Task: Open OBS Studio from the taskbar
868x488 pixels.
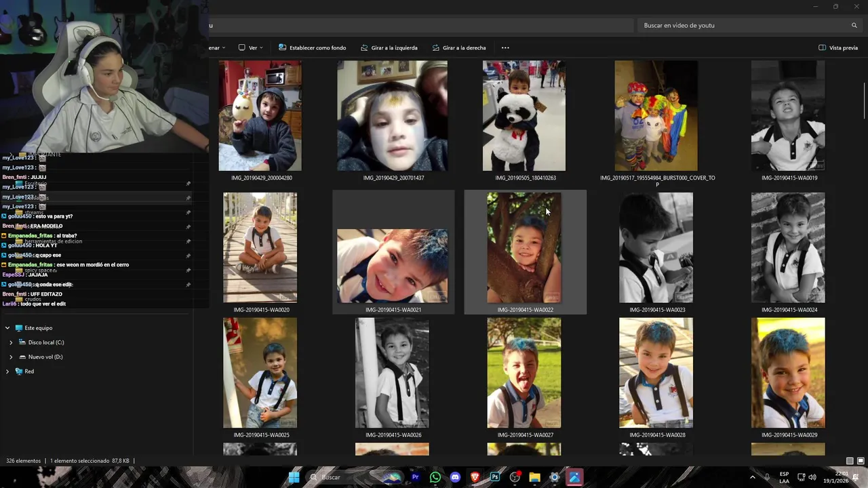Action: click(x=515, y=477)
